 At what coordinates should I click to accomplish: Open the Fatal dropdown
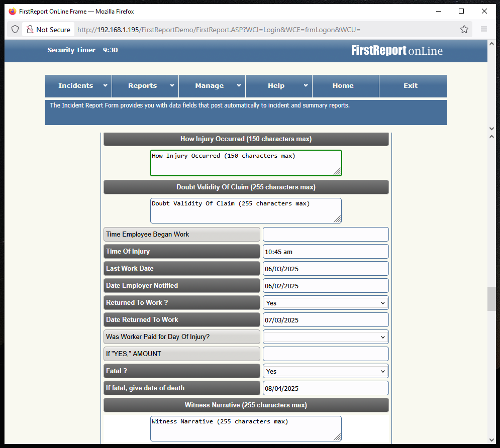coord(326,371)
